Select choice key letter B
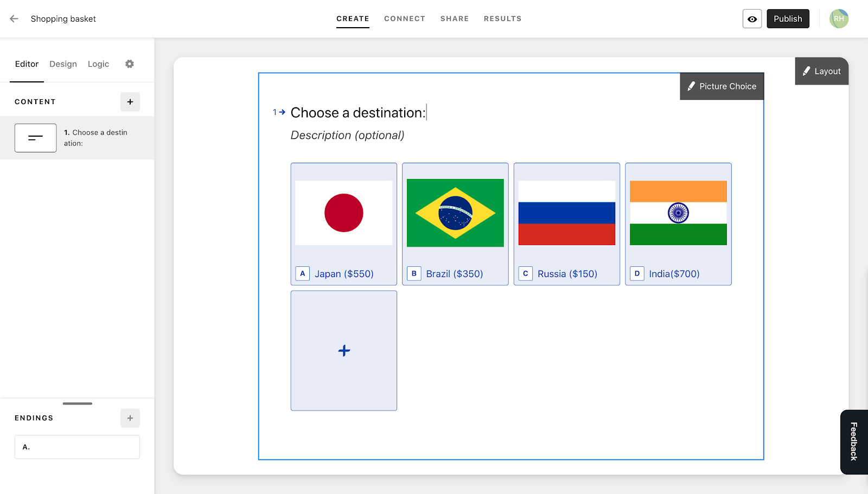The width and height of the screenshot is (868, 494). click(414, 273)
